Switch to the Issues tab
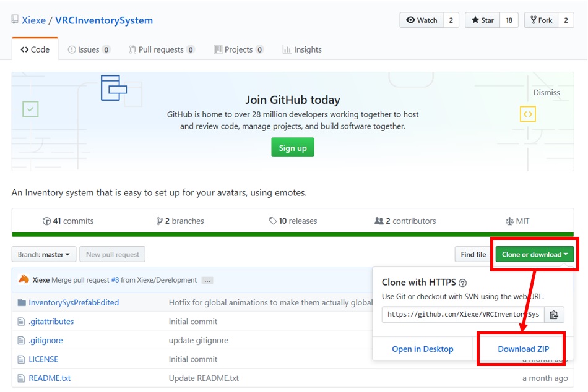The width and height of the screenshot is (588, 392). pyautogui.click(x=89, y=49)
